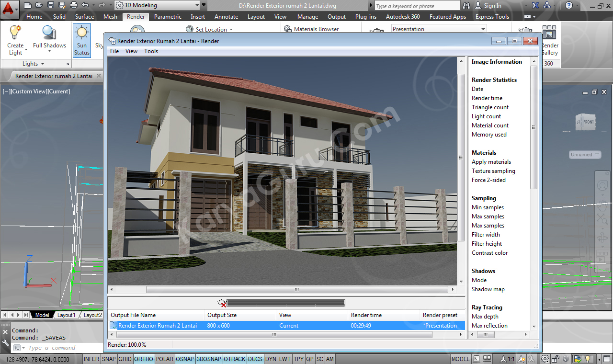This screenshot has width=613, height=364.
Task: Enable ORTHO mode in status bar
Action: (144, 359)
